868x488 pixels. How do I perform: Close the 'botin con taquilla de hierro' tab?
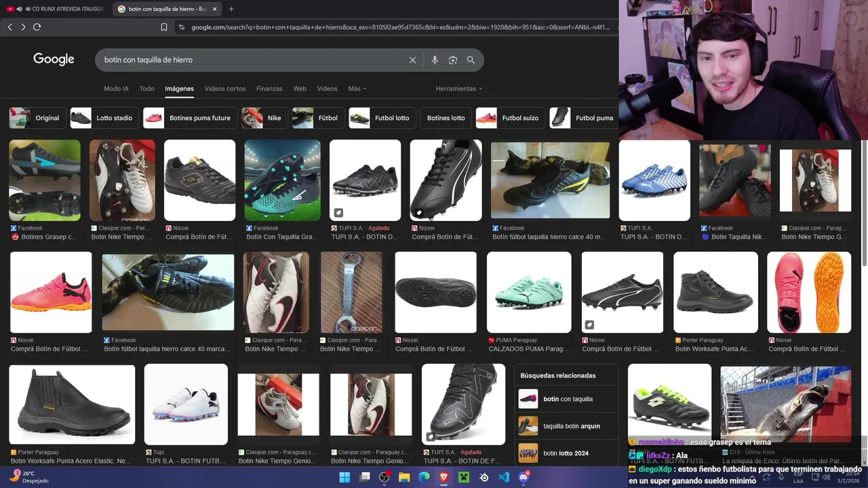coord(215,9)
